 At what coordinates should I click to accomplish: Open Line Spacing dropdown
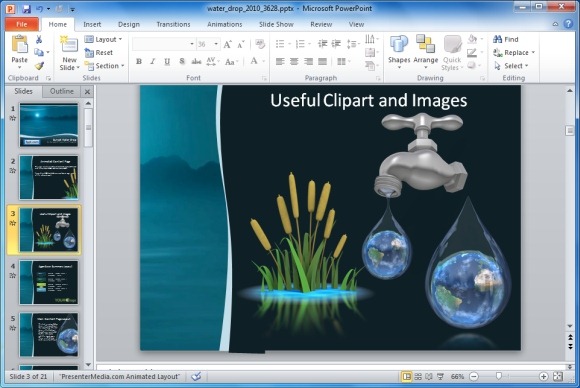(x=353, y=44)
